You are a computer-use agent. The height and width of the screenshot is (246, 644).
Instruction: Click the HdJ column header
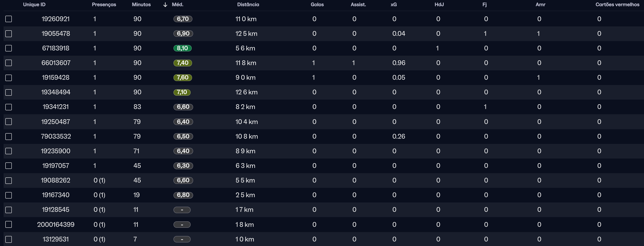[x=439, y=5]
